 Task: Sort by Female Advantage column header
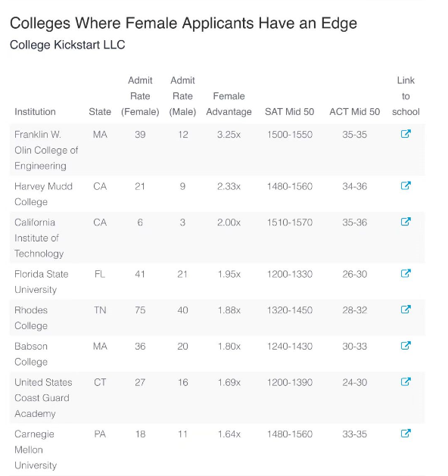229,104
